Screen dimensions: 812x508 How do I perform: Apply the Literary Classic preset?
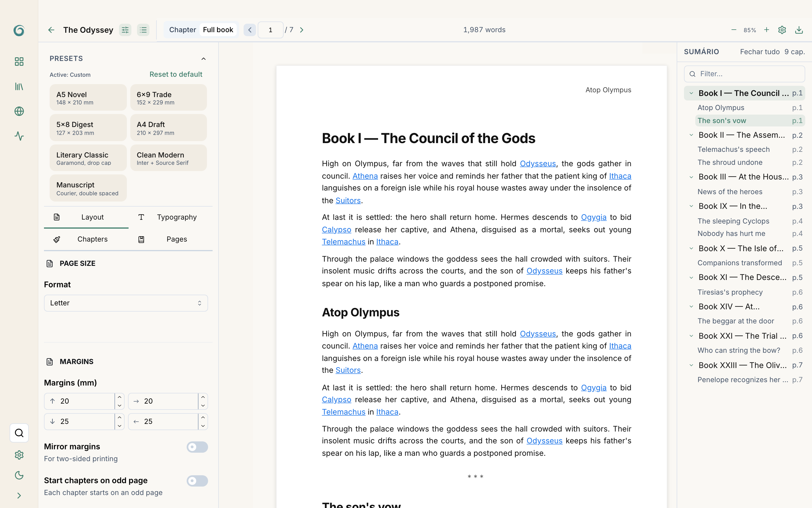(88, 158)
